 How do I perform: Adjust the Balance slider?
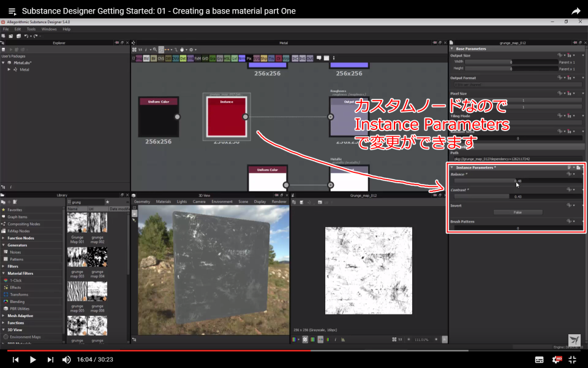pos(518,181)
